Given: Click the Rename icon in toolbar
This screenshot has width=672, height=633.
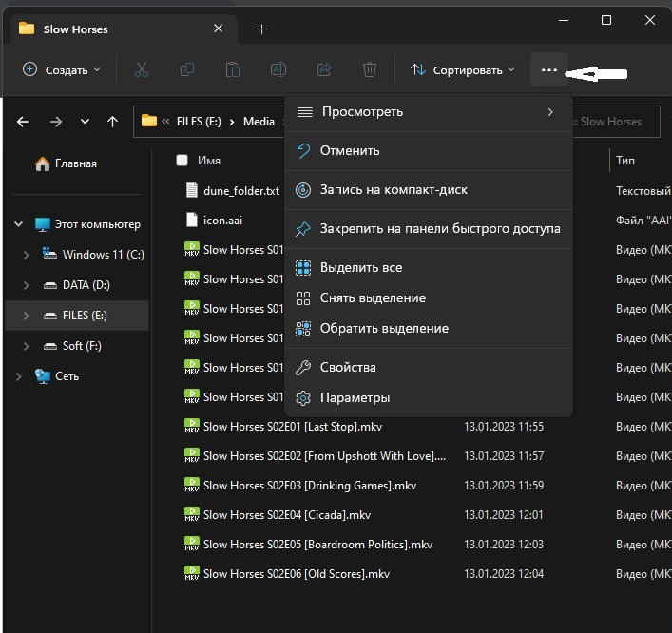Looking at the screenshot, I should [x=278, y=69].
